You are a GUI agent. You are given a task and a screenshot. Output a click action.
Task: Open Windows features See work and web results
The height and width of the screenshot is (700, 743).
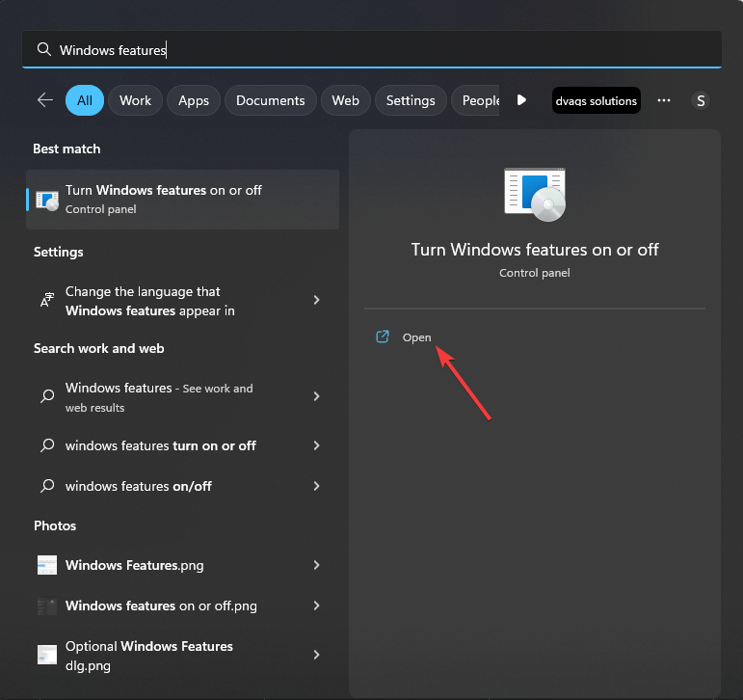(x=182, y=397)
